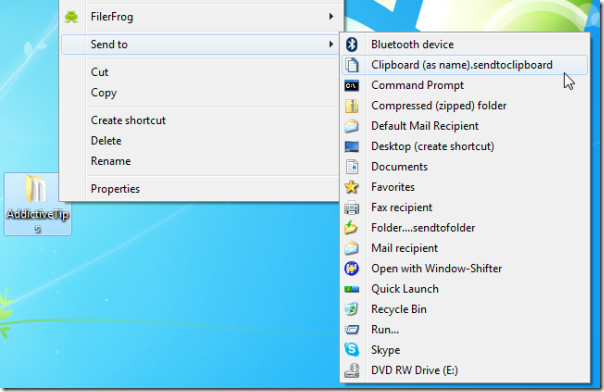Send to Command Prompt

click(465, 85)
